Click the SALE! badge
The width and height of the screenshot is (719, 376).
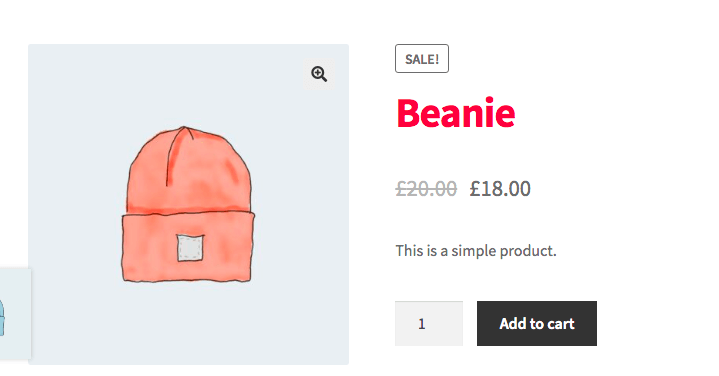pyautogui.click(x=422, y=59)
